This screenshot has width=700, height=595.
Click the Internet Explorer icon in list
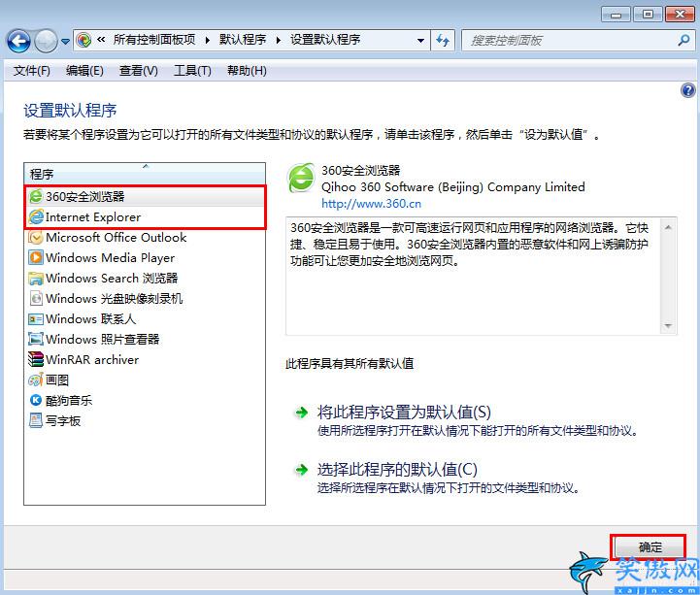point(36,216)
